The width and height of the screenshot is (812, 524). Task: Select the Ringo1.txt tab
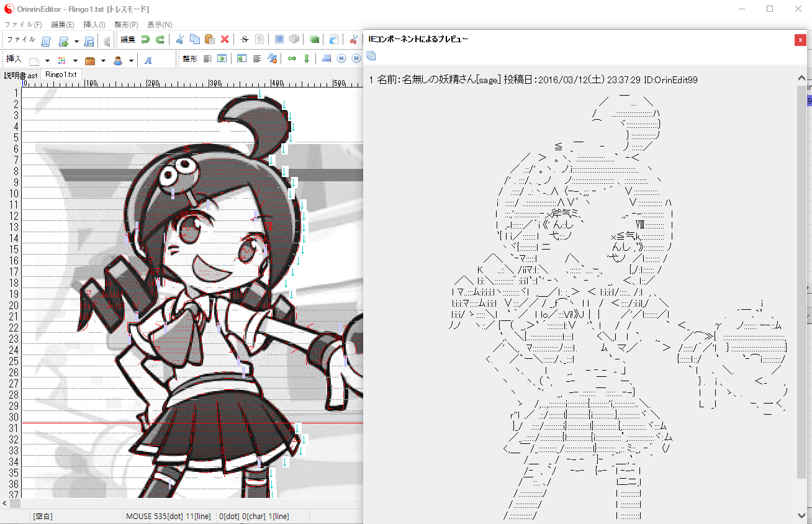tap(61, 75)
